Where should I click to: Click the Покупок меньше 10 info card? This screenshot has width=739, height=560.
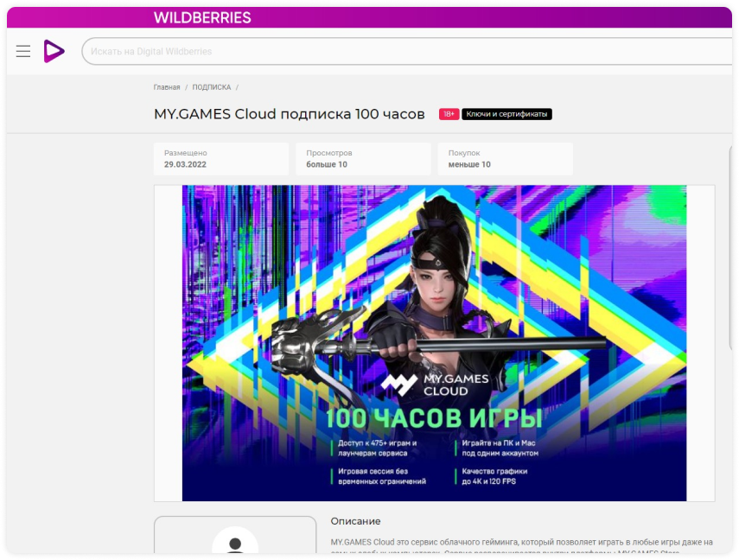click(x=506, y=159)
